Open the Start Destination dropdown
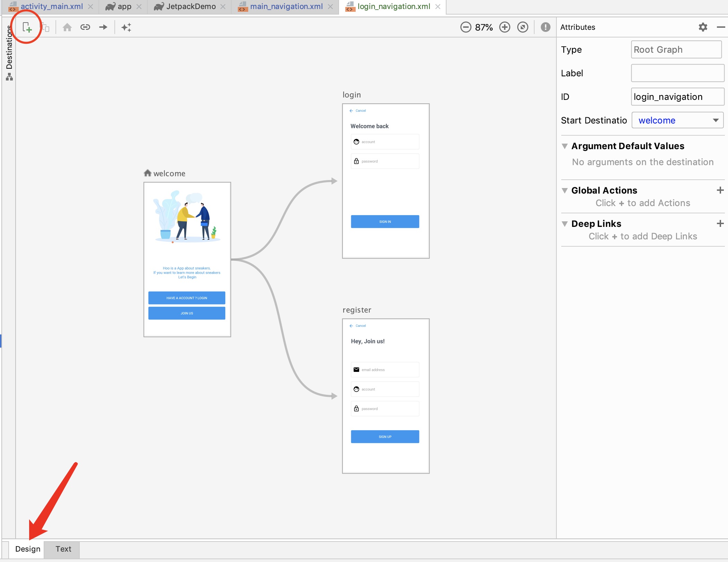This screenshot has height=562, width=728. pyautogui.click(x=716, y=120)
